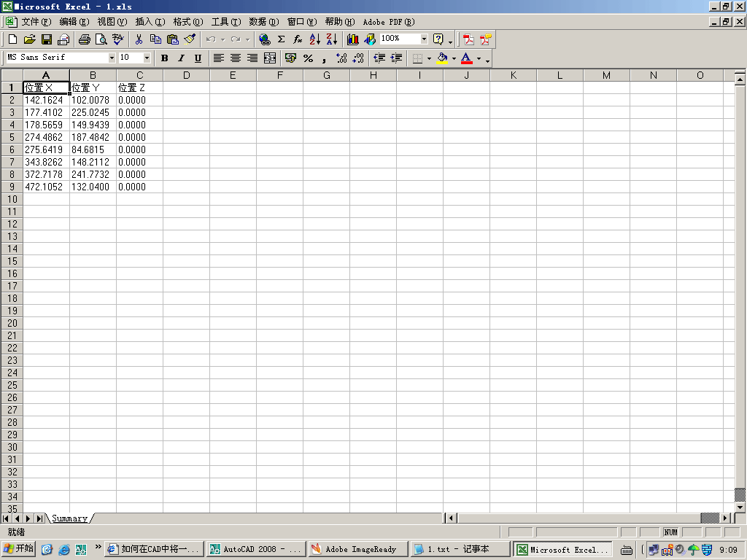This screenshot has width=747, height=560.
Task: Expand the Redo history dropdown arrow
Action: pyautogui.click(x=247, y=39)
